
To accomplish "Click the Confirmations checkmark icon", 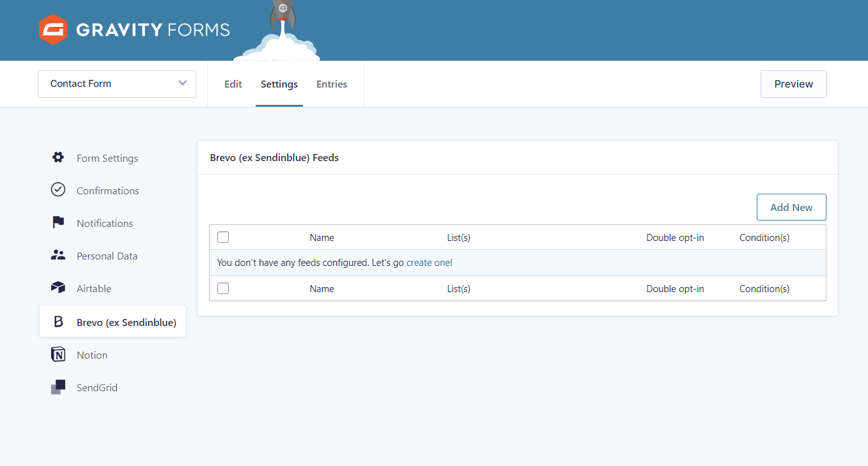I will point(58,190).
